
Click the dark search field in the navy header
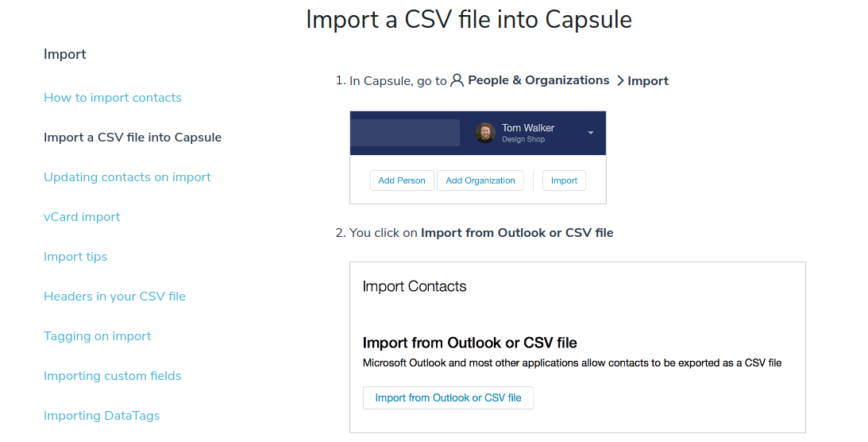click(x=405, y=133)
